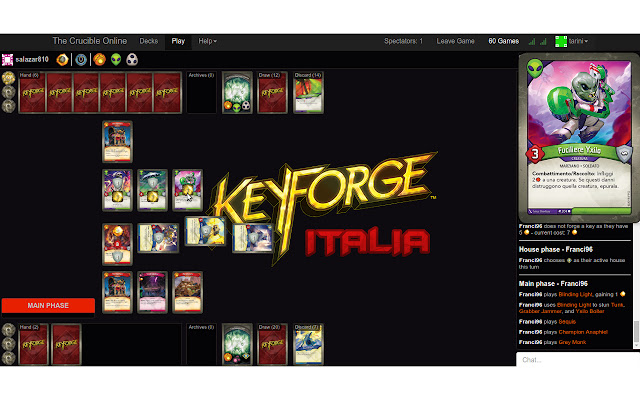Click the stunned Mars saucer creature card
Image resolution: width=640 pixels, height=400 pixels.
coord(152,190)
